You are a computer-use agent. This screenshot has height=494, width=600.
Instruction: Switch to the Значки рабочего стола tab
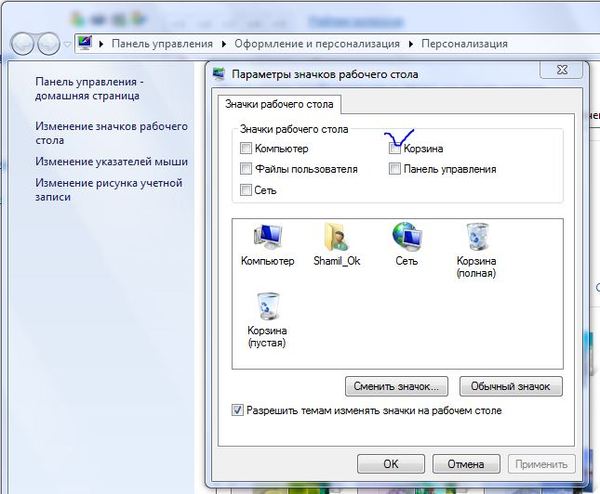click(x=279, y=104)
